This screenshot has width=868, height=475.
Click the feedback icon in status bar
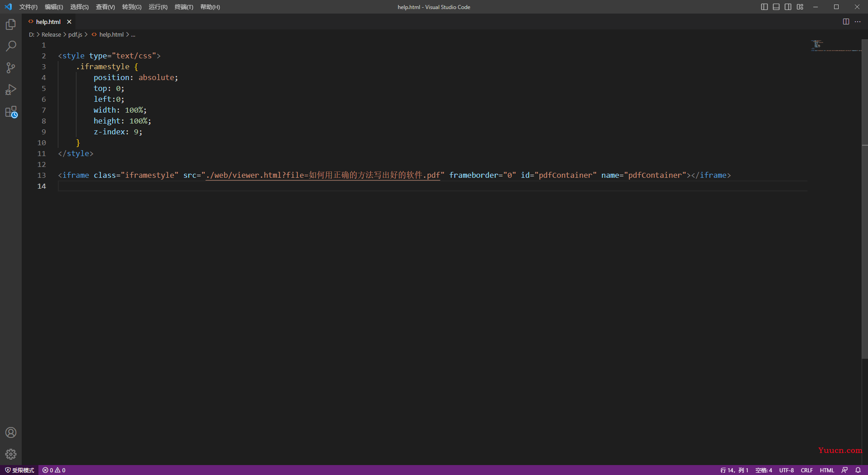point(844,470)
